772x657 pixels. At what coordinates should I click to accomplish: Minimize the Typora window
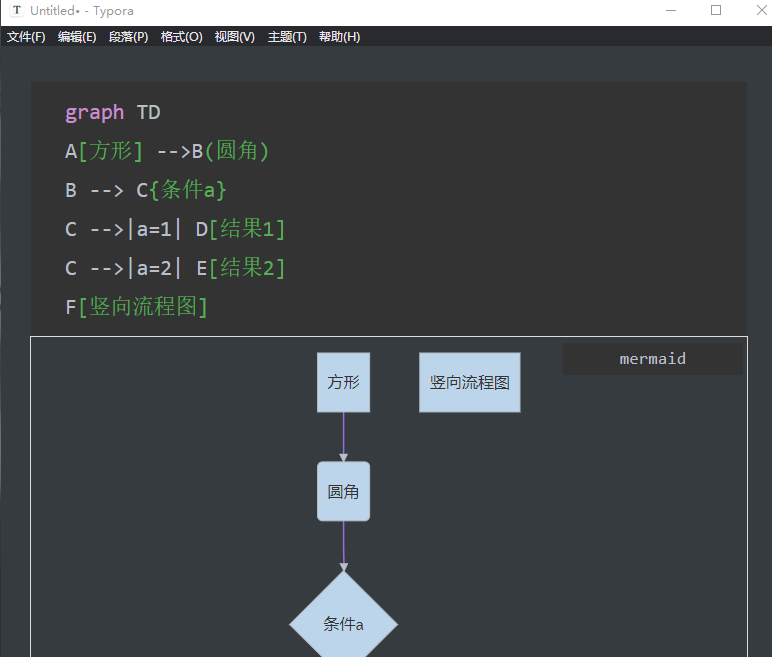tap(671, 10)
